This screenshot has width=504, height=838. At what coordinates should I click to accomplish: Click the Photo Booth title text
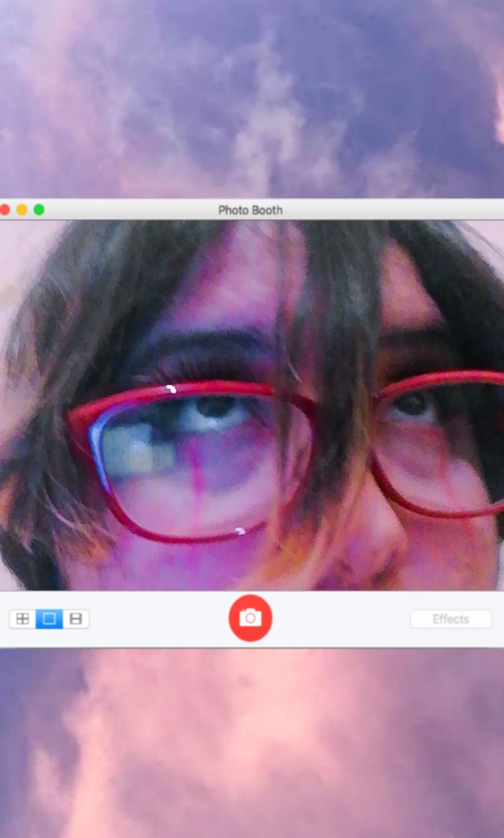point(250,210)
